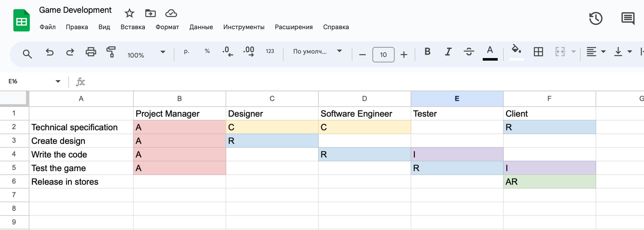Format as currency (р.)
Image resolution: width=644 pixels, height=230 pixels.
tap(186, 52)
